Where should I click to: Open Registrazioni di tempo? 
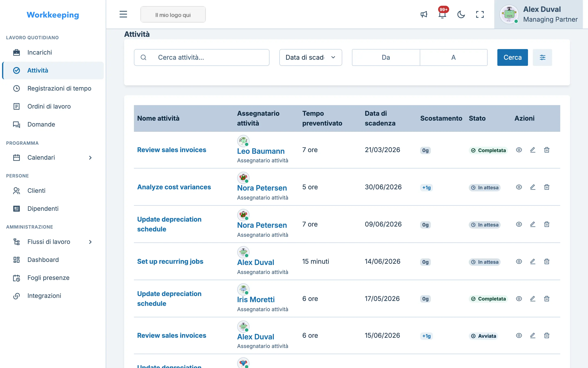53,88
